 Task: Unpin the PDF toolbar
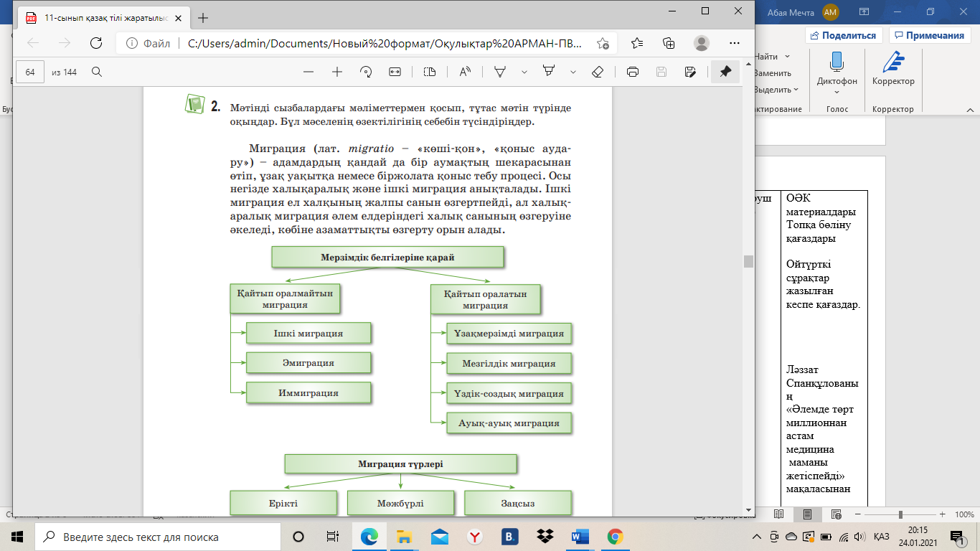725,72
